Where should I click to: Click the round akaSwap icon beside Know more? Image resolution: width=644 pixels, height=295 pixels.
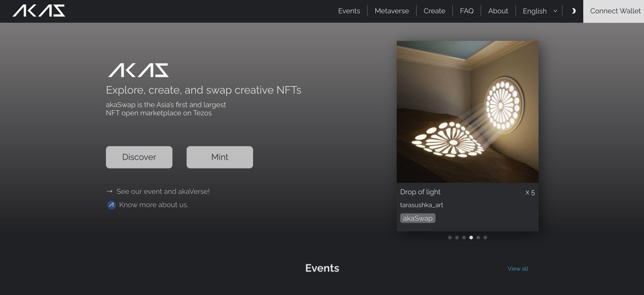[x=112, y=205]
